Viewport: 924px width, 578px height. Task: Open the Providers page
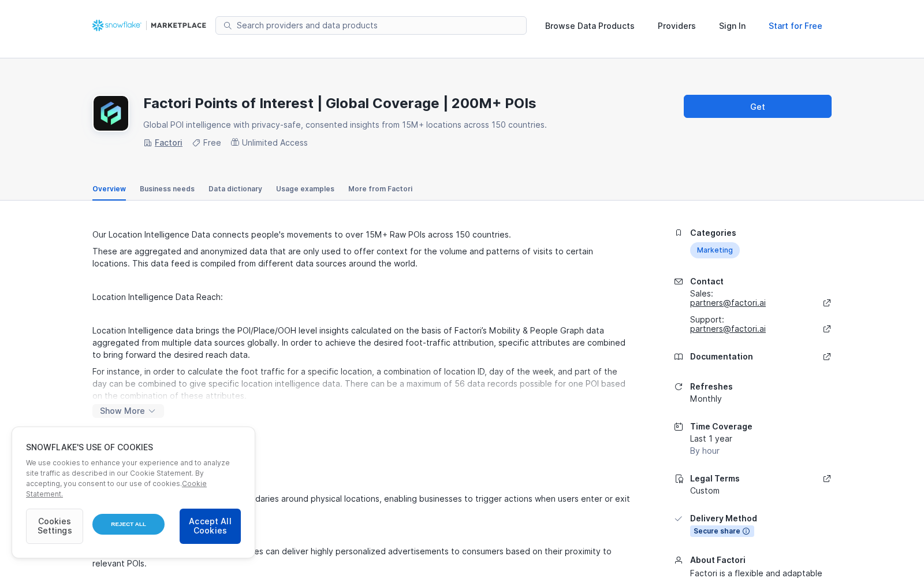pos(677,26)
